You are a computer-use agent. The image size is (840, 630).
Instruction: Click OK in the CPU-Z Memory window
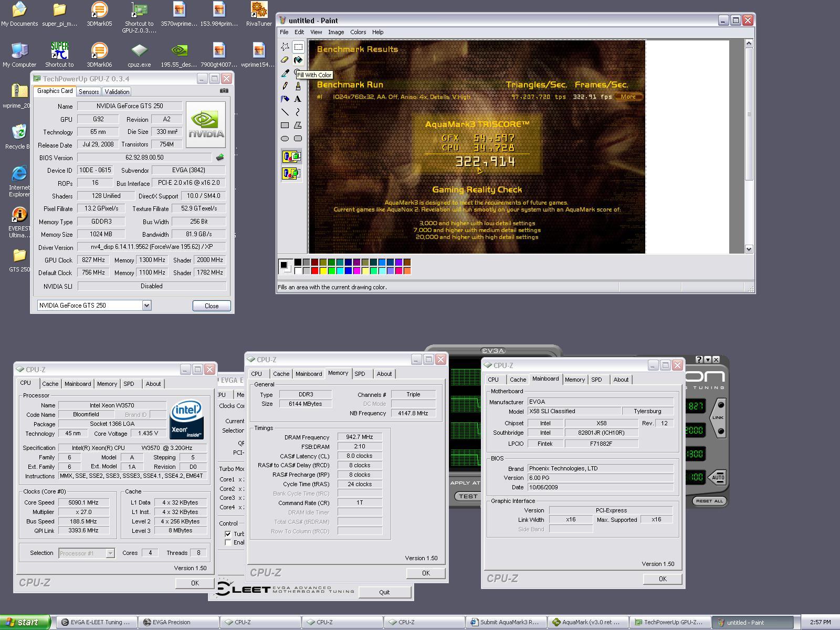pyautogui.click(x=426, y=573)
